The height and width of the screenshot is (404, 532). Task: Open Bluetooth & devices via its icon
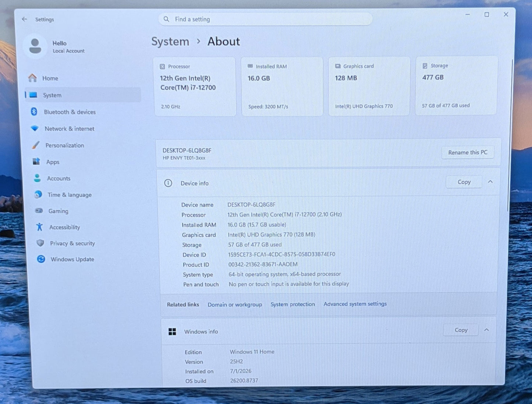(34, 111)
